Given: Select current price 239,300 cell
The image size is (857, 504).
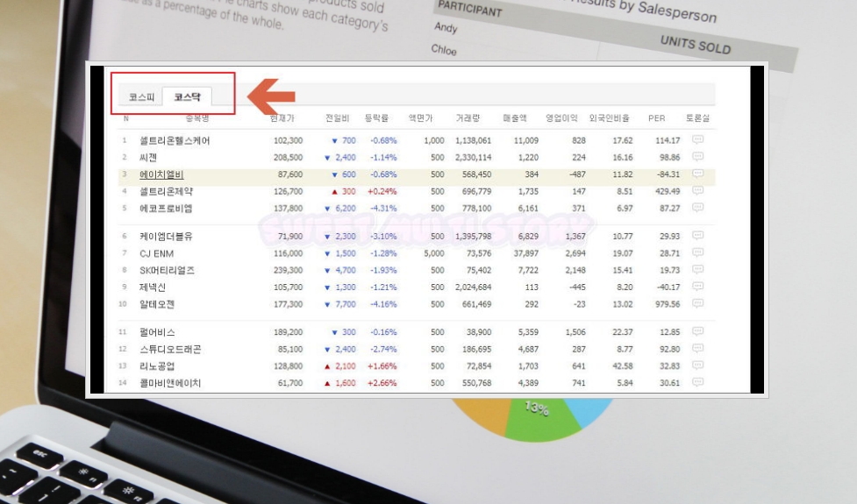Looking at the screenshot, I should (x=288, y=270).
